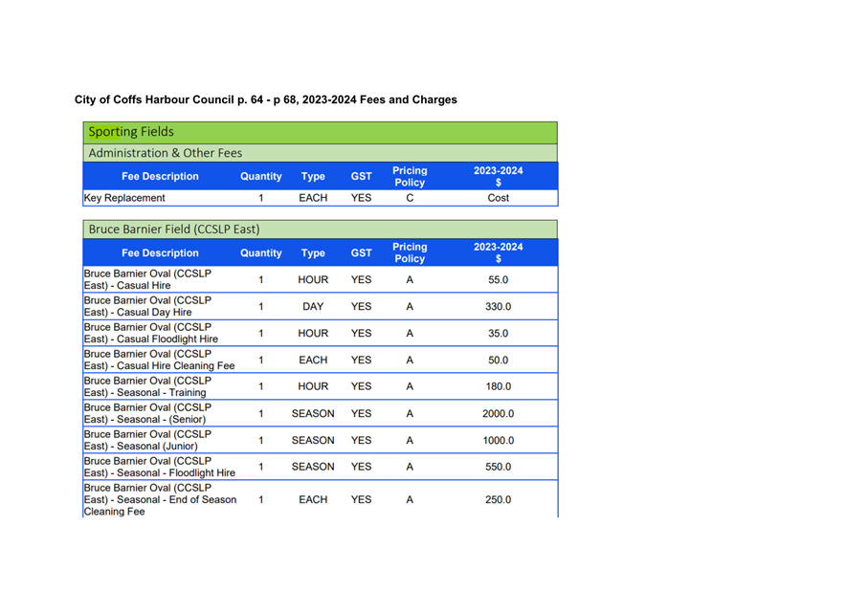Select the End of Season Cleaning Fee description
The height and width of the screenshot is (613, 868).
(160, 499)
